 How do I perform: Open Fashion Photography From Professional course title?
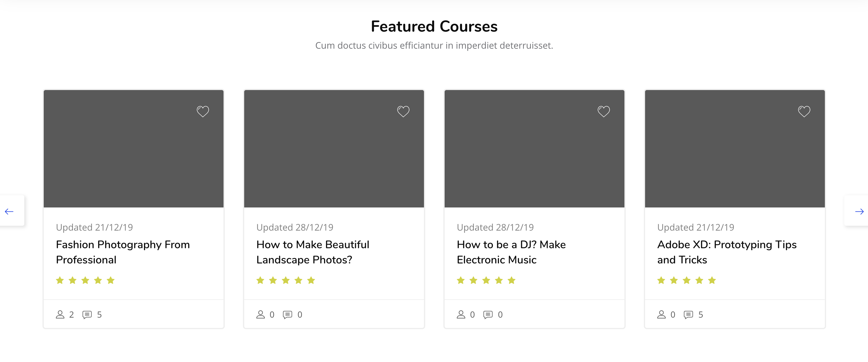(x=123, y=252)
